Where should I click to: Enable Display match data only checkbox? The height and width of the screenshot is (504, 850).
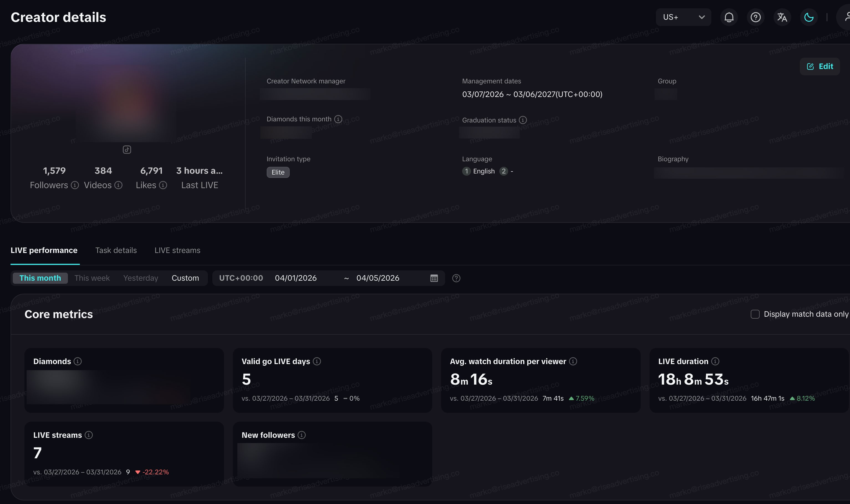(x=755, y=314)
